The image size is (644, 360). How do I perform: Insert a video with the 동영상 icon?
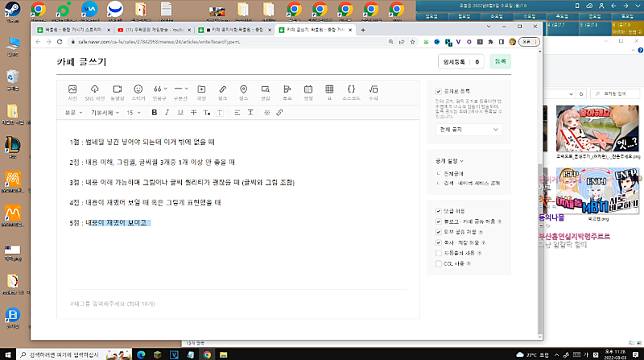(117, 90)
